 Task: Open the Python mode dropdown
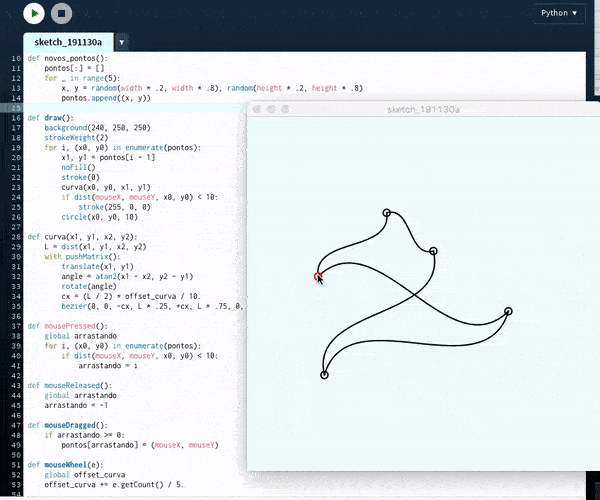pyautogui.click(x=558, y=13)
